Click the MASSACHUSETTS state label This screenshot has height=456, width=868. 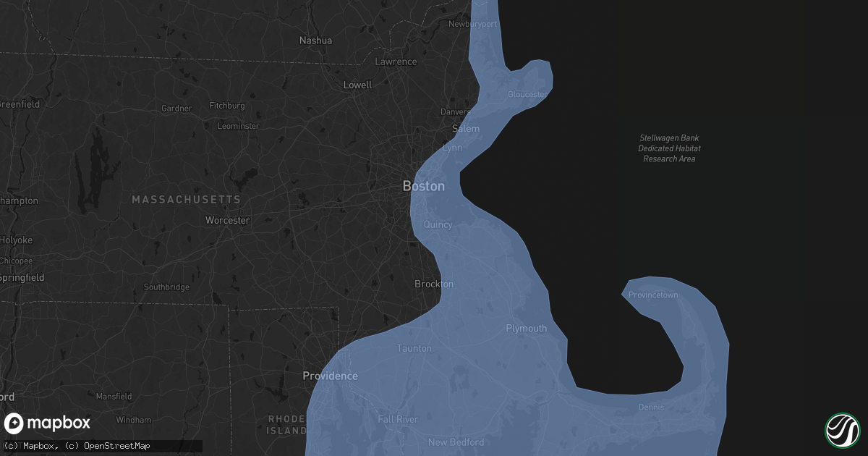coord(186,199)
